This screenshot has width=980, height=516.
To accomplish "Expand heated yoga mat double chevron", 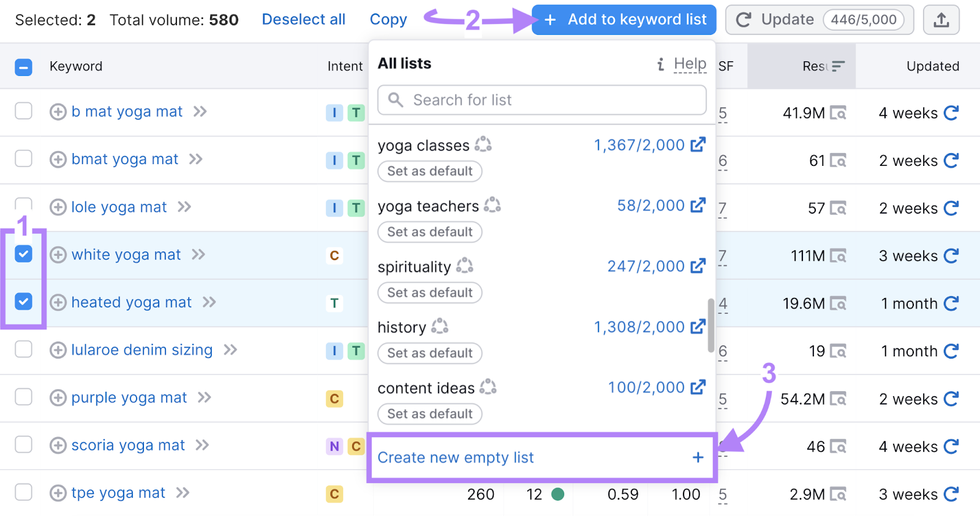I will [x=209, y=302].
